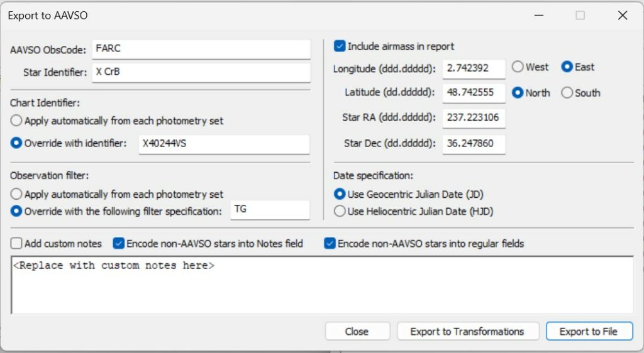Click the custom notes text area
The height and width of the screenshot is (353, 644).
click(321, 285)
